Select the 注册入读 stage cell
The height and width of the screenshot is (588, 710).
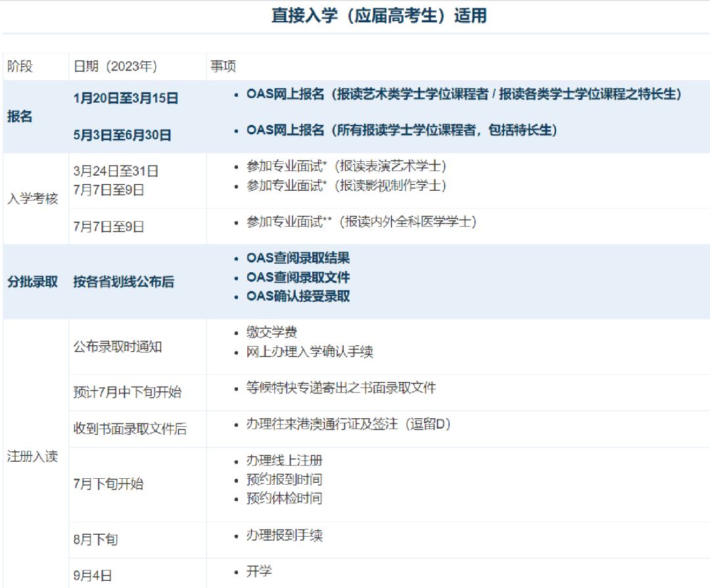click(x=33, y=456)
